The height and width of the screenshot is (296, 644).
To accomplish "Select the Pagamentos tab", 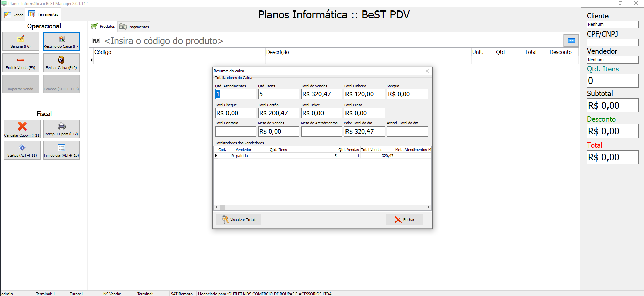I will 134,27.
